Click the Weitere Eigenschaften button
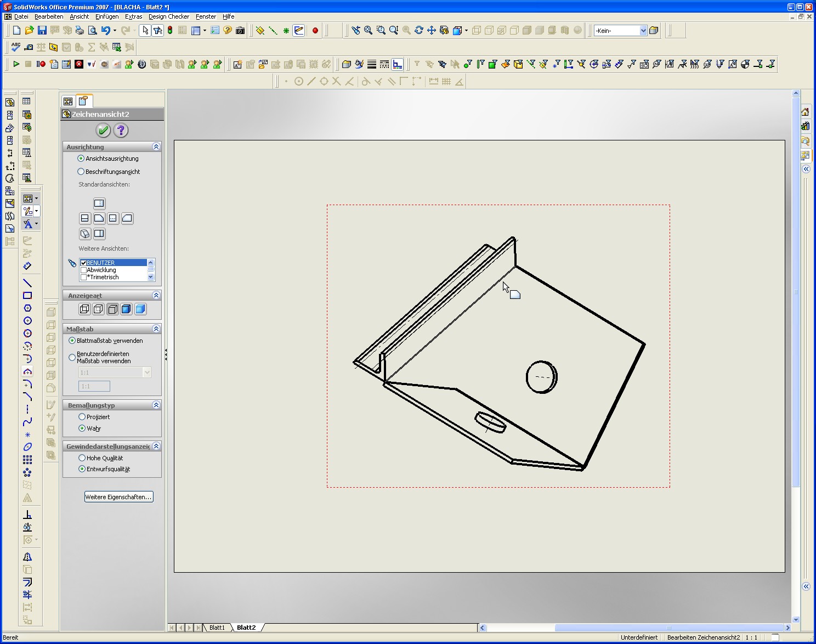This screenshot has width=816, height=644. pos(118,497)
